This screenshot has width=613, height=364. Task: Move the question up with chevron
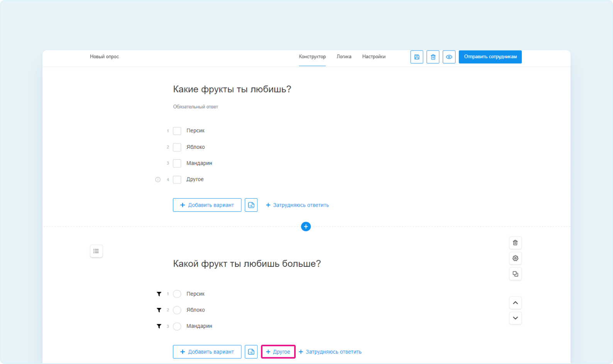click(515, 303)
